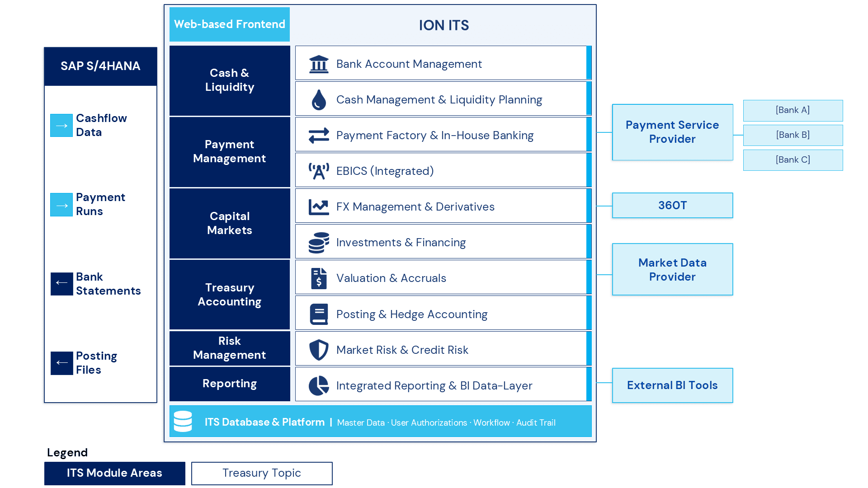Click the liquidity water drop icon

pos(319,99)
